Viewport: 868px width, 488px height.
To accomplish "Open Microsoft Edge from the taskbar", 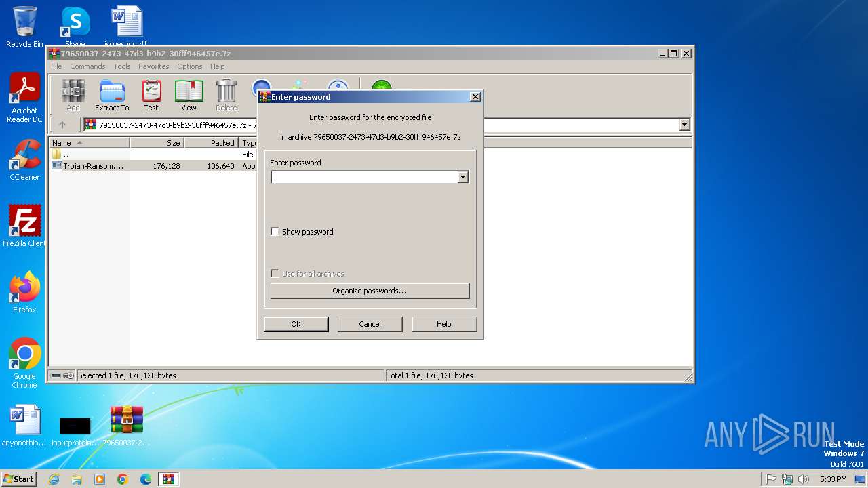I will 146,479.
